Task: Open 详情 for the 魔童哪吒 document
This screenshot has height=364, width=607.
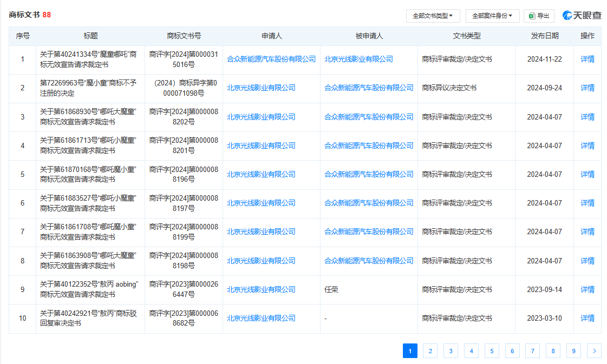Action: click(x=587, y=58)
